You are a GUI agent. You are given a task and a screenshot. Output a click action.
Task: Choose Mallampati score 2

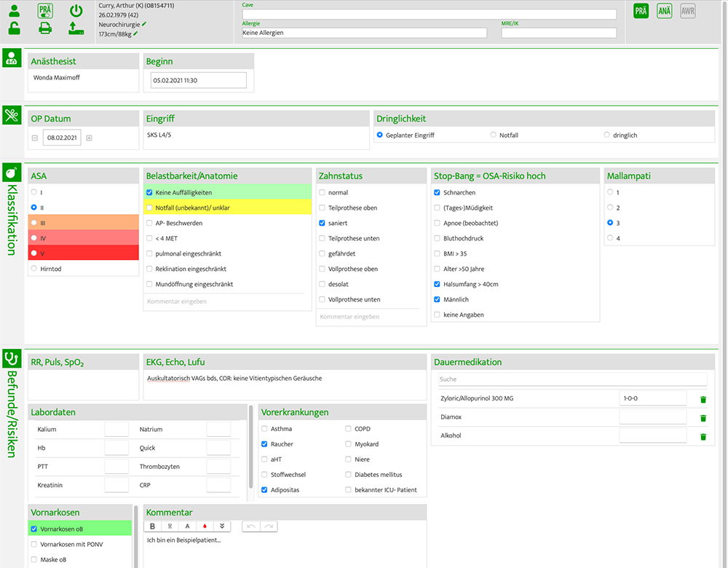click(610, 208)
